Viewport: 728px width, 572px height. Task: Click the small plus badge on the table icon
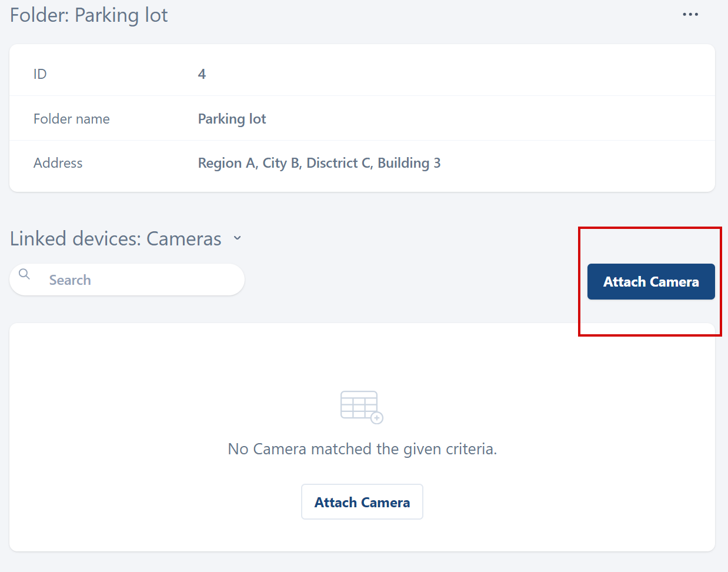click(377, 418)
